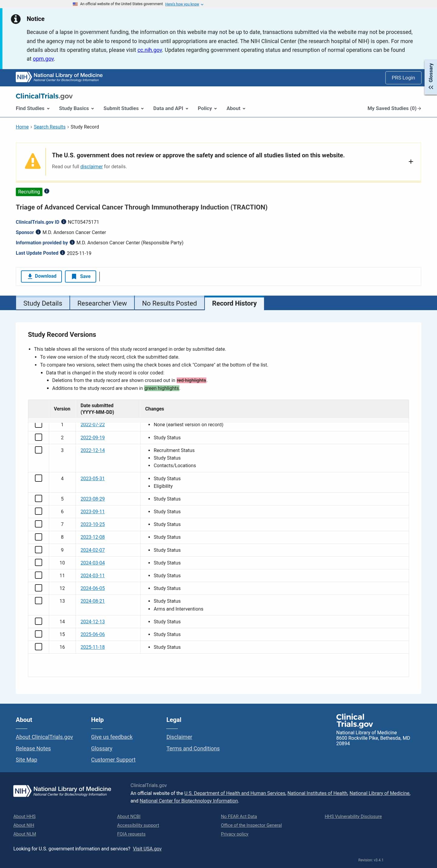Click the NIH logo in the footer
The image size is (437, 868).
coord(63,790)
